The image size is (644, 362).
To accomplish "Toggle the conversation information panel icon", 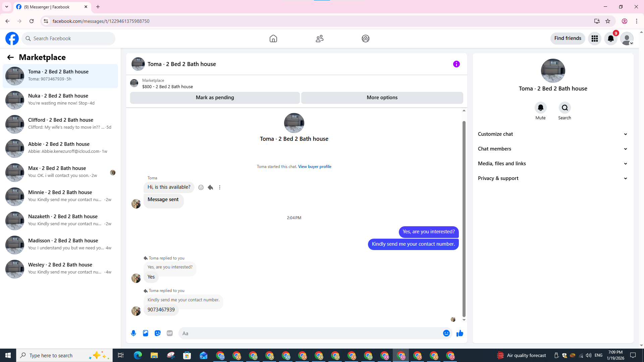I will (x=456, y=64).
